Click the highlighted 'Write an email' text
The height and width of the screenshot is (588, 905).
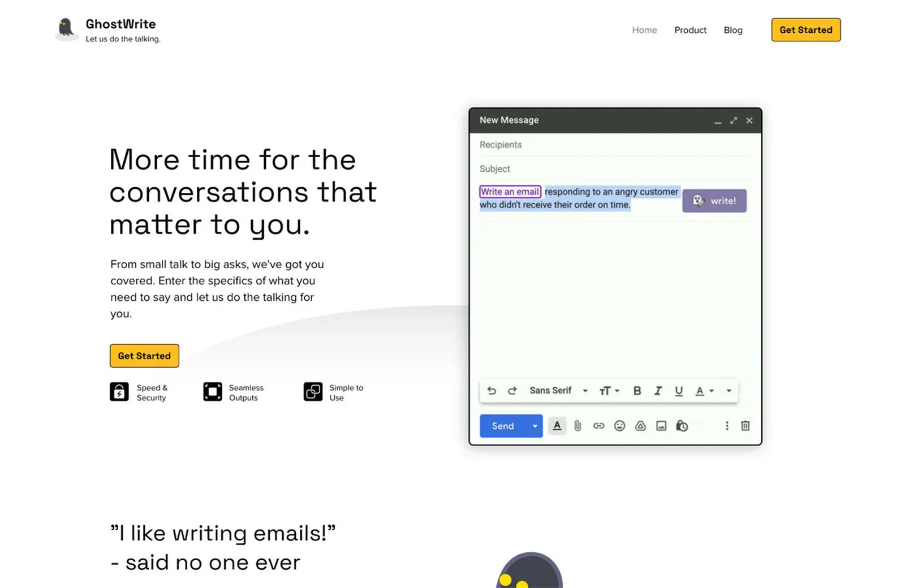click(510, 192)
